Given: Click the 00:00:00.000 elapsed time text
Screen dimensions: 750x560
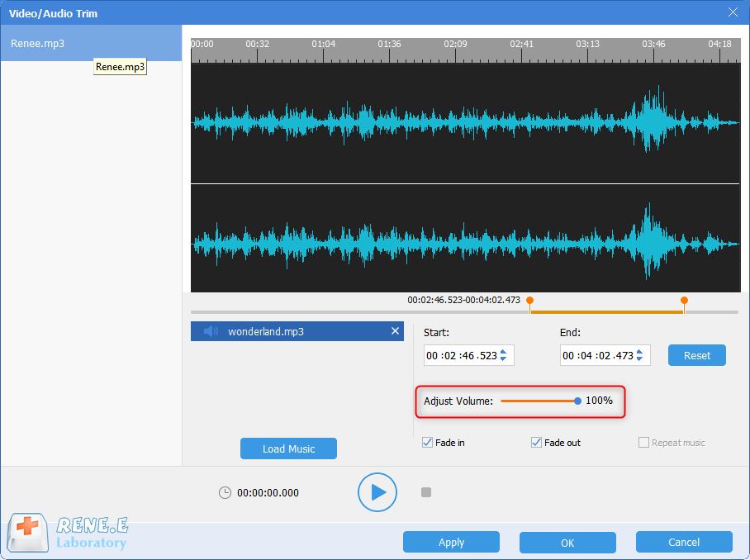Looking at the screenshot, I should [x=268, y=492].
